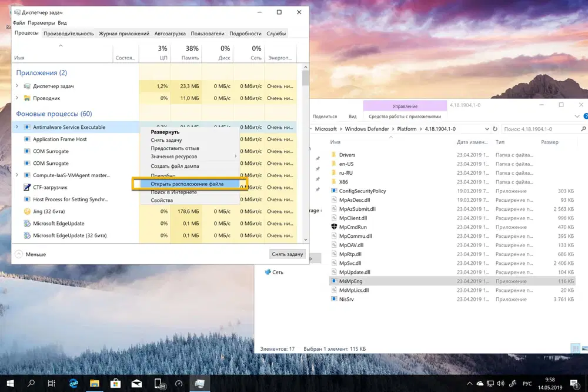Click the Jing (32 бита) process icon

(x=26, y=211)
